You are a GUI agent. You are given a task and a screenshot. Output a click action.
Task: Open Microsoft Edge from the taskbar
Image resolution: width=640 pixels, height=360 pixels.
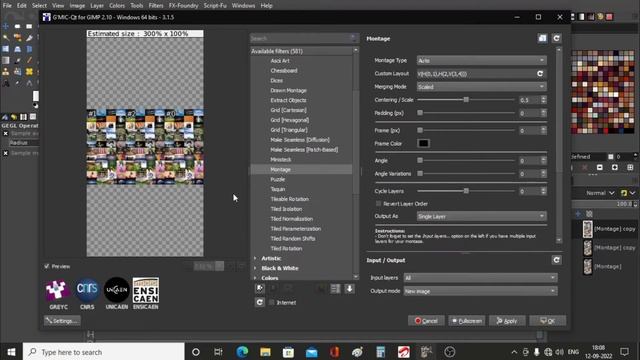tap(242, 352)
